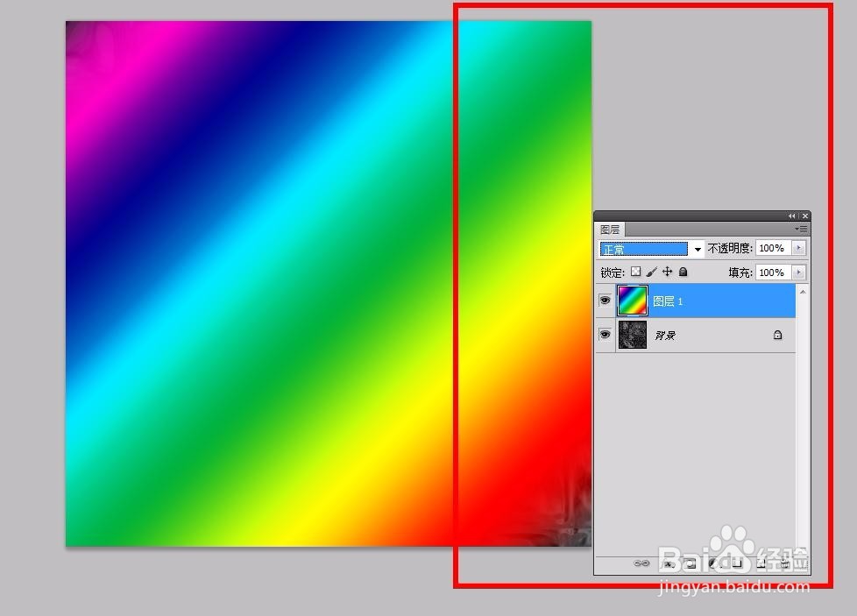The height and width of the screenshot is (616, 857).
Task: Click the 图层 1 layer name
Action: coord(668,301)
